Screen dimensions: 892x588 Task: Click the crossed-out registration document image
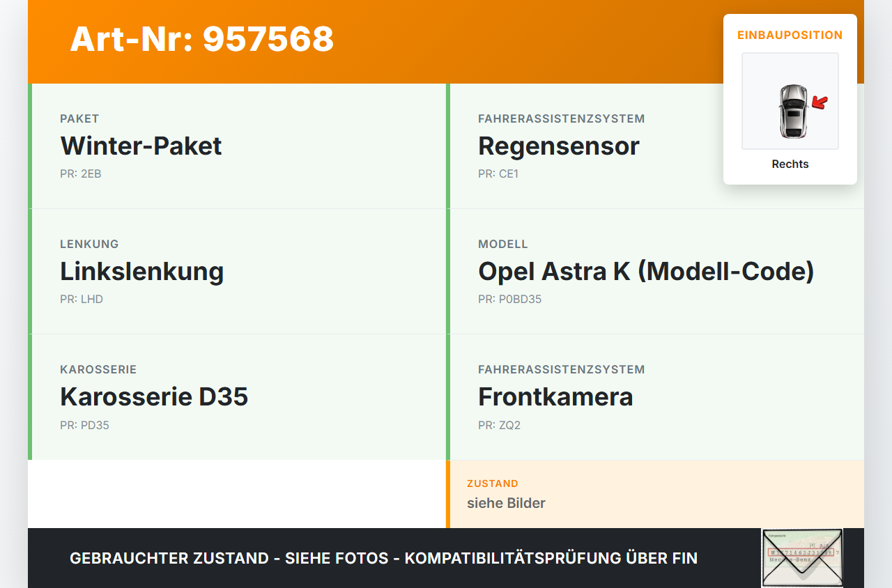coord(801,558)
